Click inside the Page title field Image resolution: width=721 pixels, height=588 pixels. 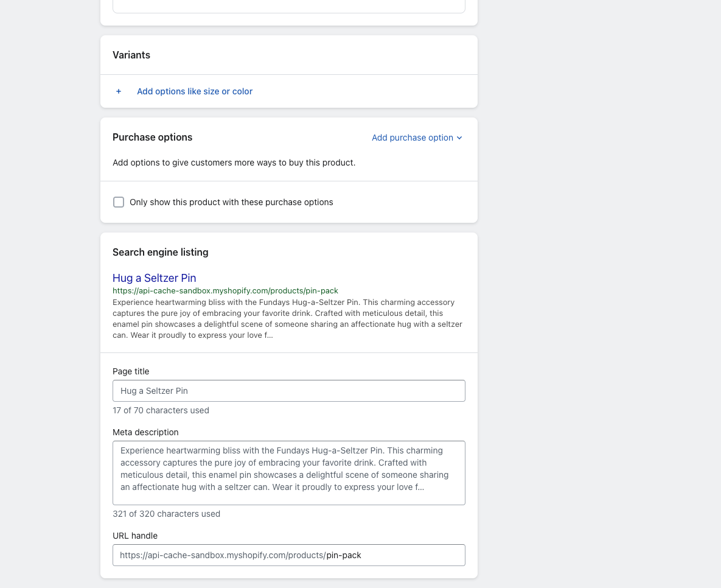click(288, 390)
